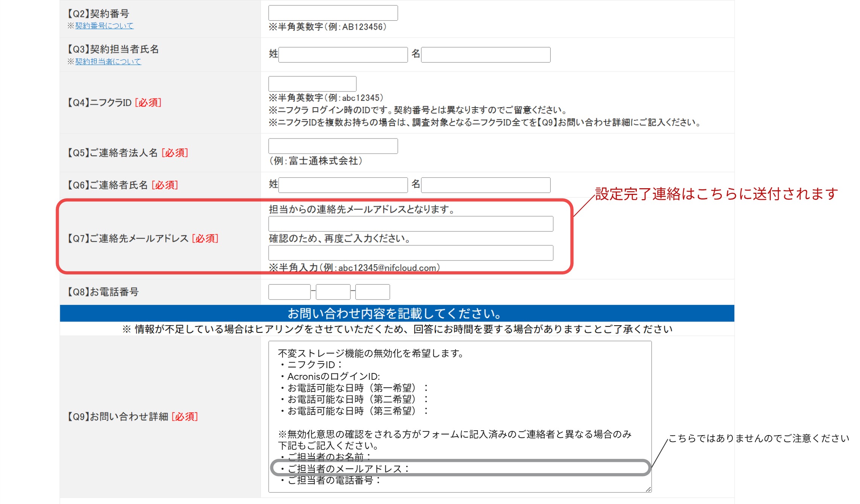
Task: Click the AcronisのログインID line in textarea
Action: 333,376
